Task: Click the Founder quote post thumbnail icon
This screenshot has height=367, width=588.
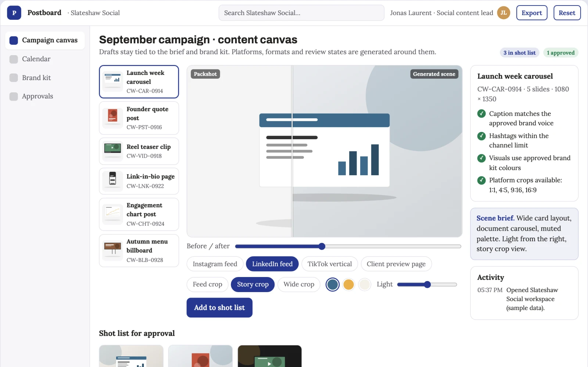Action: click(x=112, y=118)
